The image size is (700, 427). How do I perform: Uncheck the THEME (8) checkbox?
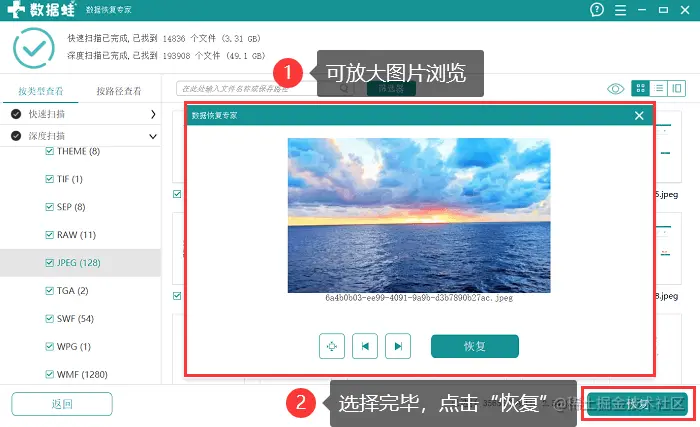[50, 151]
